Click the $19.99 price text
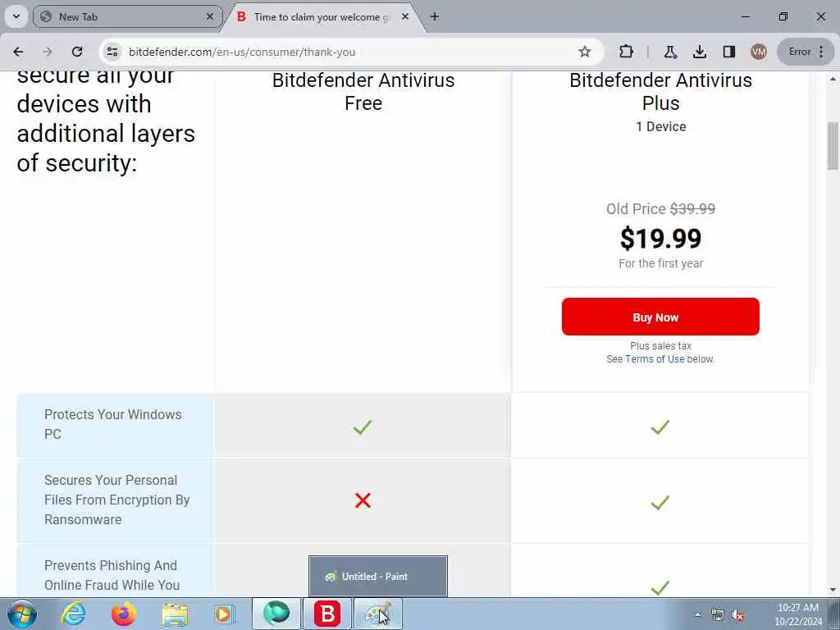Image resolution: width=840 pixels, height=630 pixels. [660, 239]
